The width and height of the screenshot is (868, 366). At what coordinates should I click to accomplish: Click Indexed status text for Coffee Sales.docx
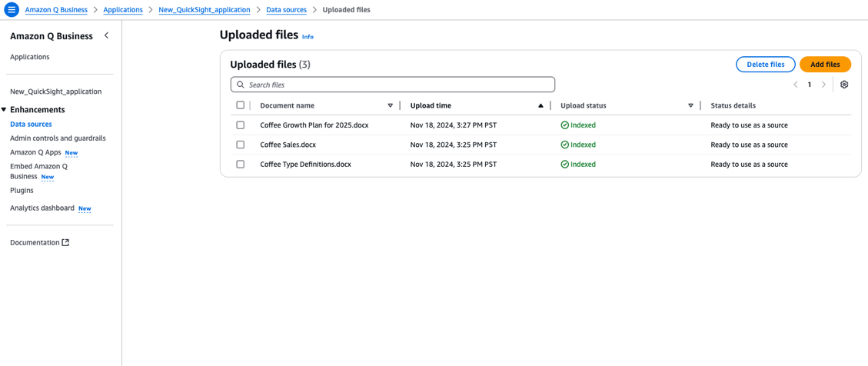tap(583, 145)
